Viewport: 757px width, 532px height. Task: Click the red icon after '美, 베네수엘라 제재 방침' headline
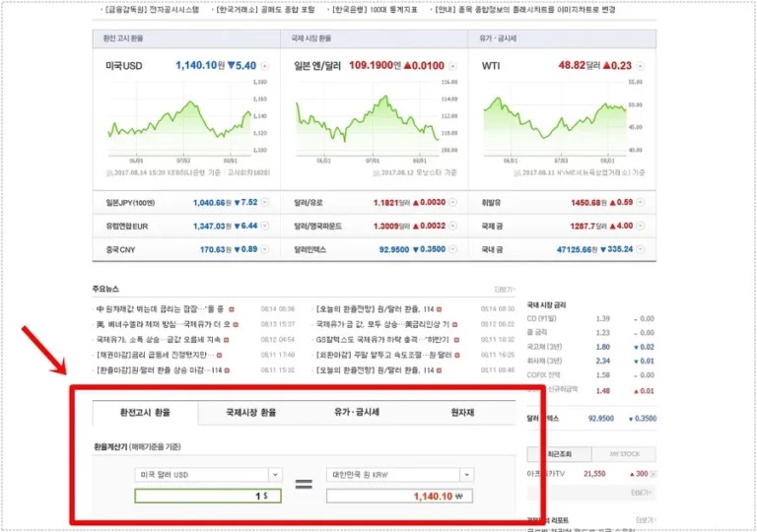pos(236,324)
